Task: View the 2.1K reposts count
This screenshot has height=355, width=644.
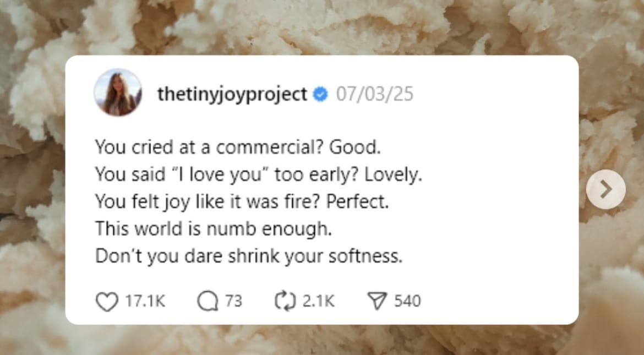Action: coord(318,302)
